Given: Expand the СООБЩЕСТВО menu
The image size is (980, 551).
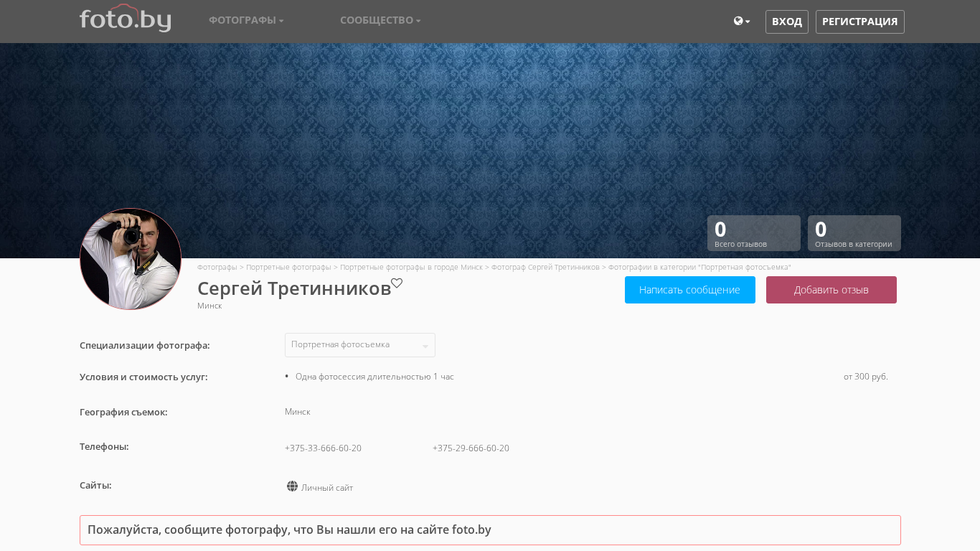Looking at the screenshot, I should pyautogui.click(x=380, y=20).
